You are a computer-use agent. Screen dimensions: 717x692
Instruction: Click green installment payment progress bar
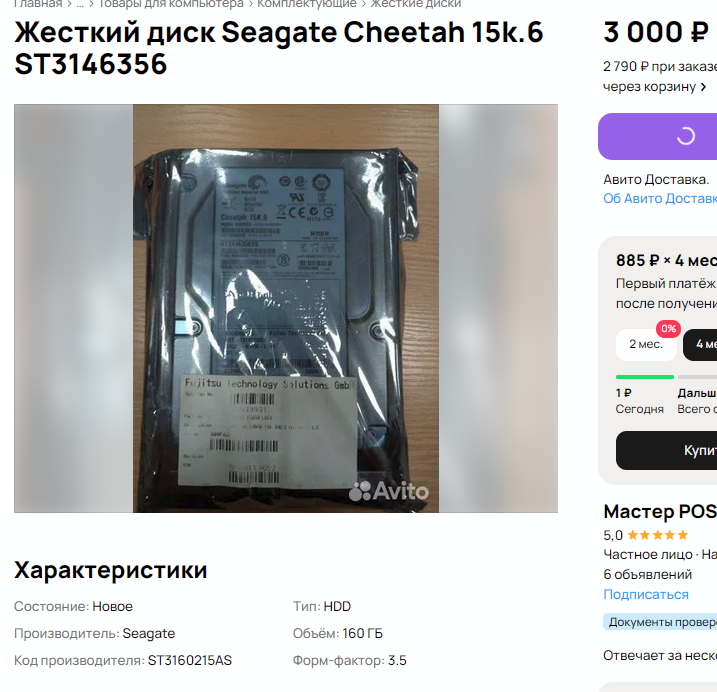click(645, 377)
